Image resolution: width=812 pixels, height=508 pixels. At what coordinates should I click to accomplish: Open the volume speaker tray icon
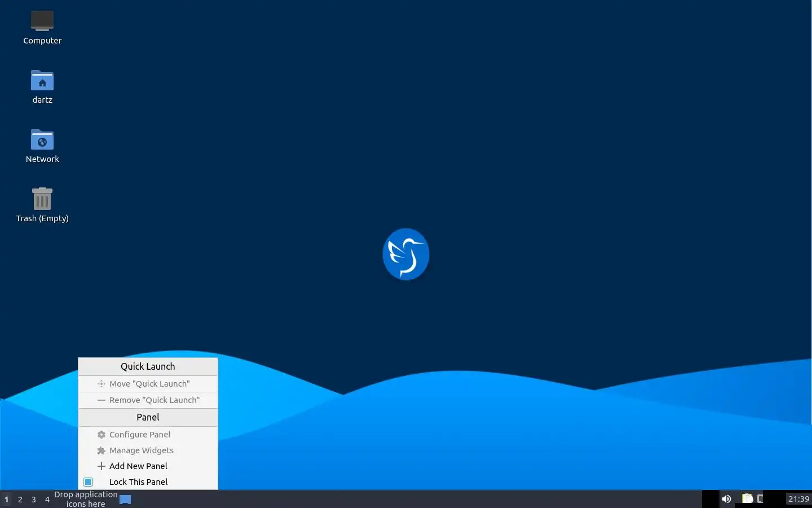click(x=726, y=499)
